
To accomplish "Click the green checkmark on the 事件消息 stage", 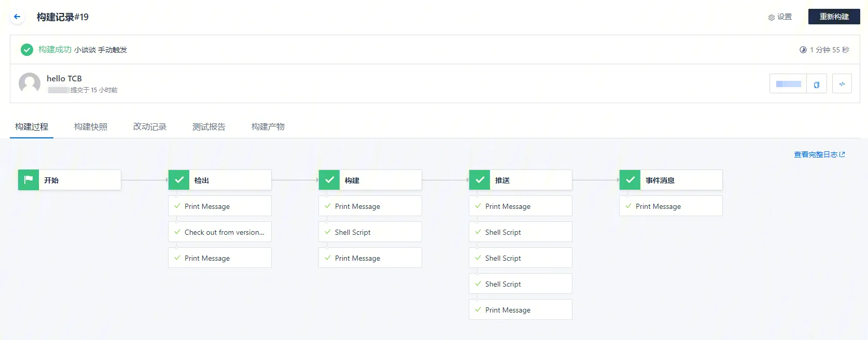I will point(630,180).
